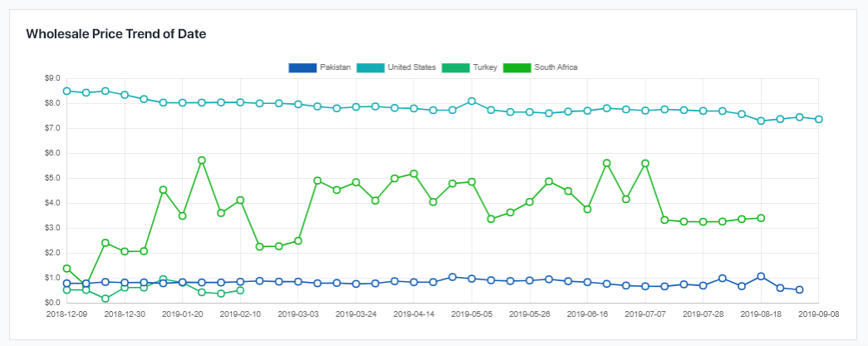Click the 2019-09-08 x-axis date label
This screenshot has height=346, width=868.
(818, 315)
